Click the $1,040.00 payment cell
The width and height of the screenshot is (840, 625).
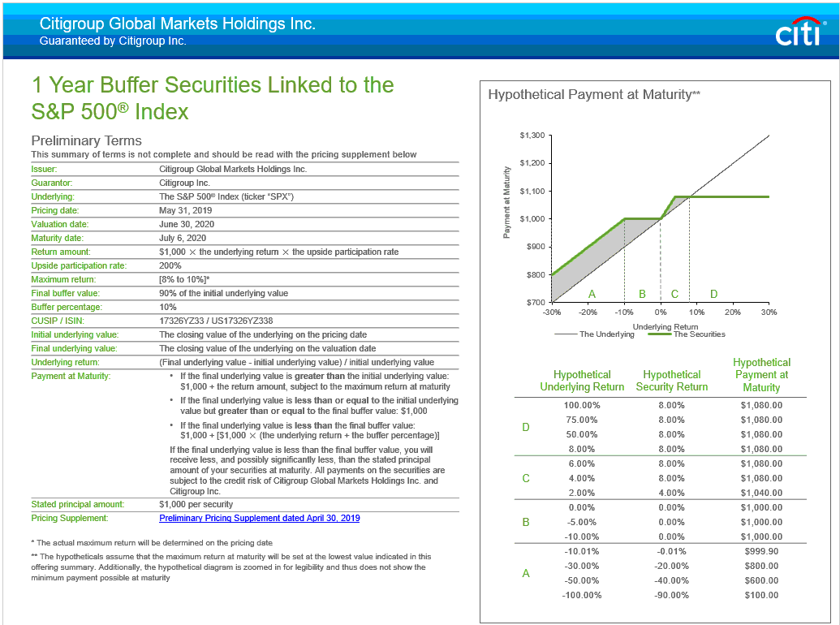(760, 493)
